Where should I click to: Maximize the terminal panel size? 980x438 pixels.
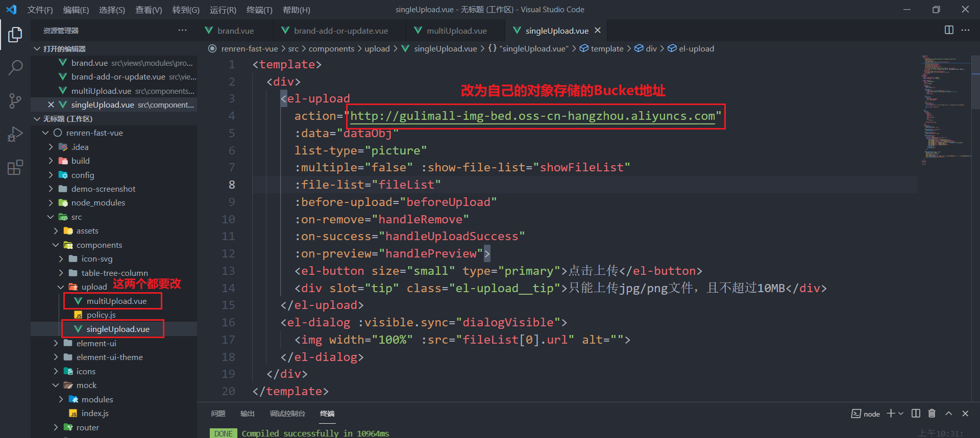(949, 414)
